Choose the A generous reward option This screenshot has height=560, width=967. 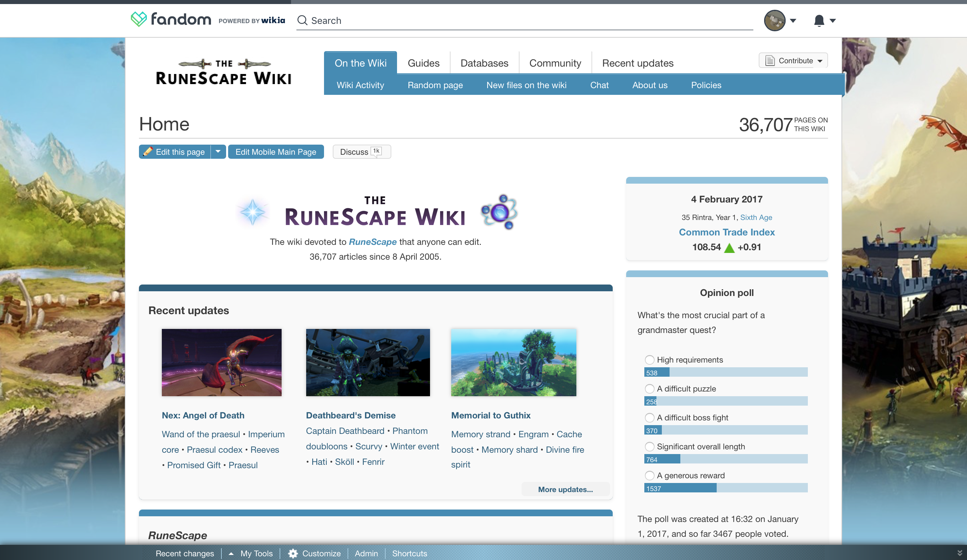[x=649, y=476]
